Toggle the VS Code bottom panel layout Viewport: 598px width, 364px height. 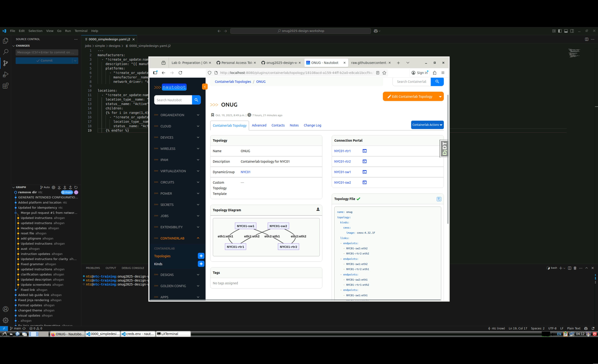(566, 31)
